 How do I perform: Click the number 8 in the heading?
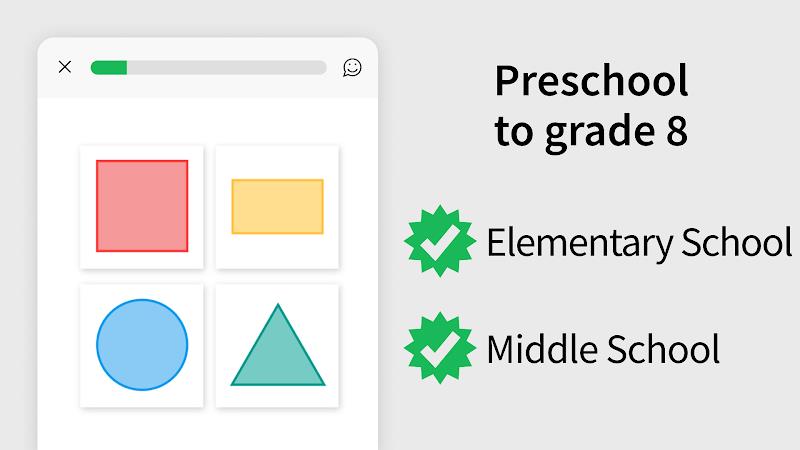click(677, 131)
